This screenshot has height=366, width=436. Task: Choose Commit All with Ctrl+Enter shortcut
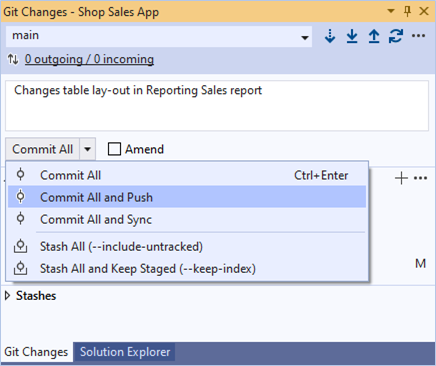pos(187,175)
